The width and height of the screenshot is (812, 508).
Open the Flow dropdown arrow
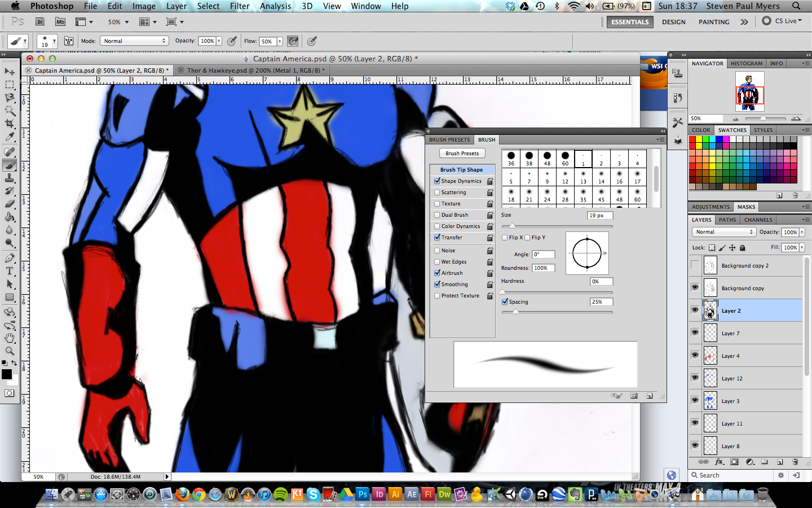point(279,41)
